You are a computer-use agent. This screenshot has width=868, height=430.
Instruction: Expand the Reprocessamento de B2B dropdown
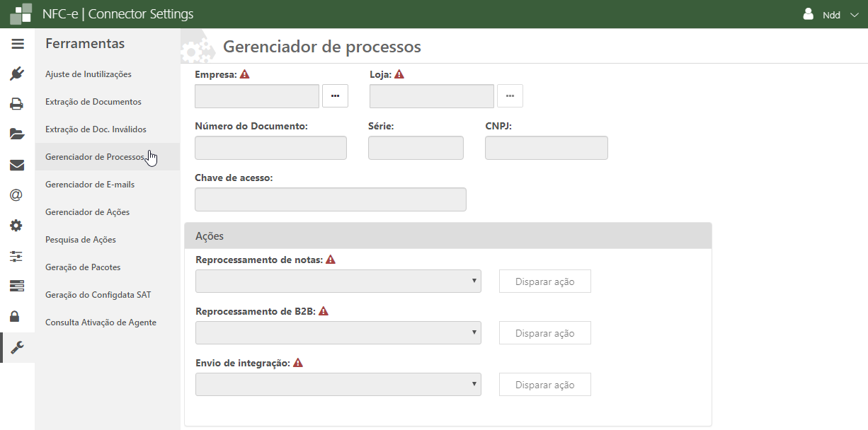(338, 332)
